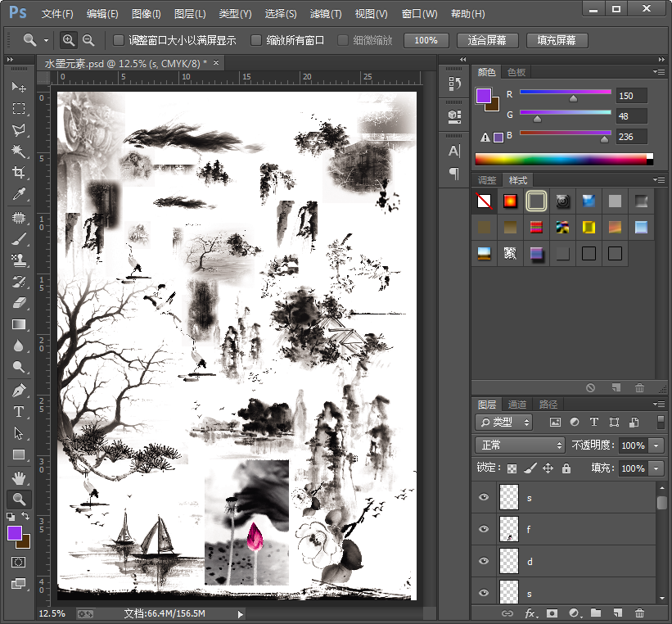Select the Horizontal Type tool
The image size is (672, 624).
[18, 412]
